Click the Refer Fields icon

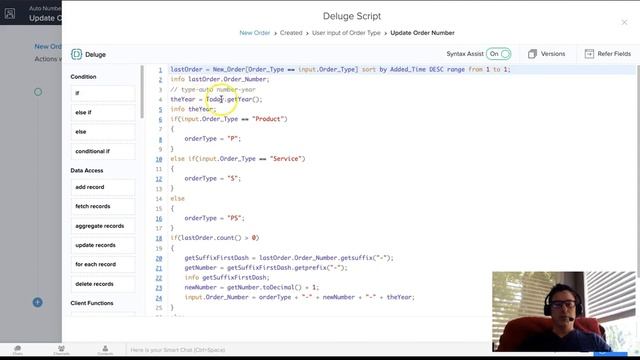[x=589, y=54]
